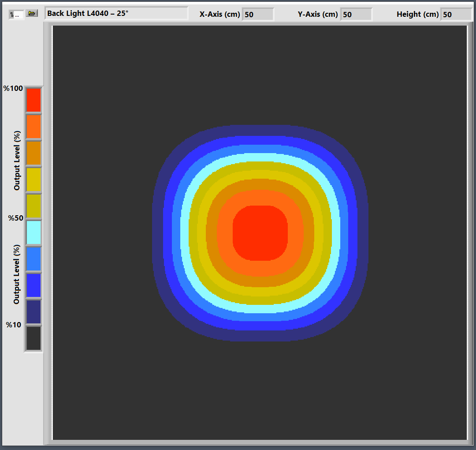Select the bright yellow legend swatch

coord(33,180)
